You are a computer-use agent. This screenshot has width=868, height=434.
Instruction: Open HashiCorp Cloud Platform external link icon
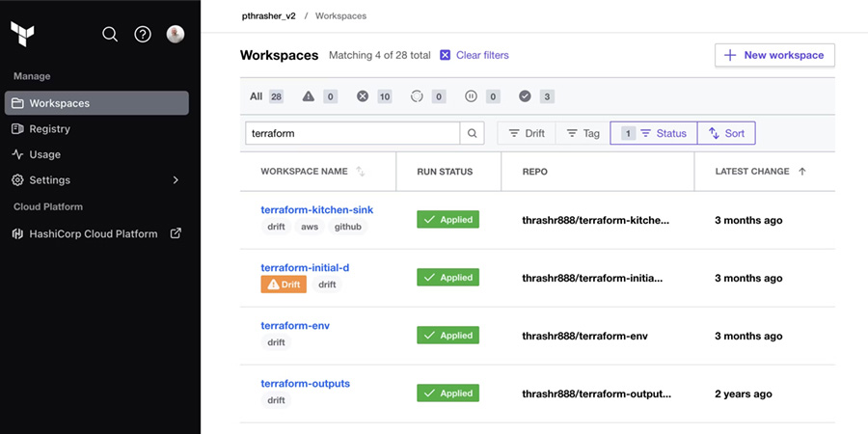176,233
